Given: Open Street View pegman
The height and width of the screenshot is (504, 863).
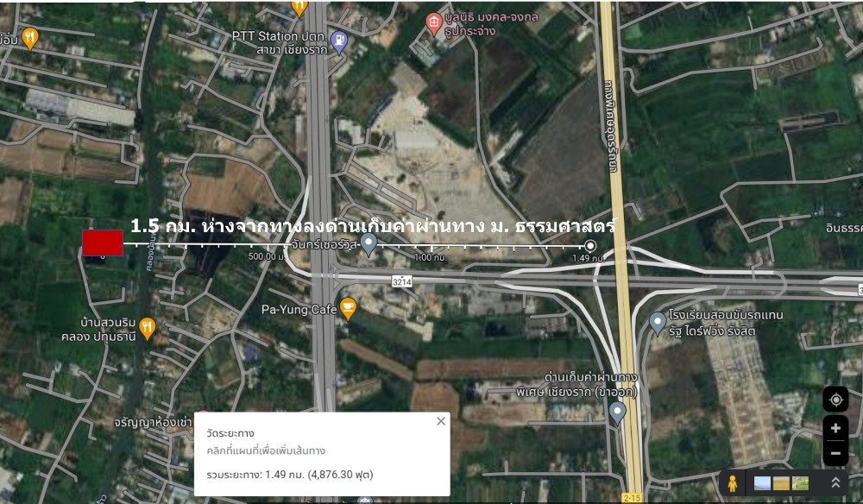Looking at the screenshot, I should (733, 483).
